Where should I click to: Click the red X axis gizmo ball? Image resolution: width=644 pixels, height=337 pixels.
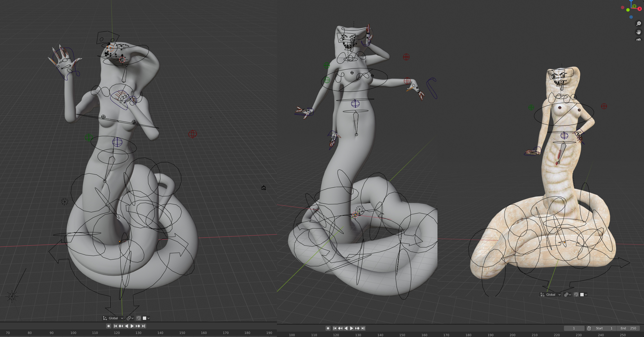point(640,9)
